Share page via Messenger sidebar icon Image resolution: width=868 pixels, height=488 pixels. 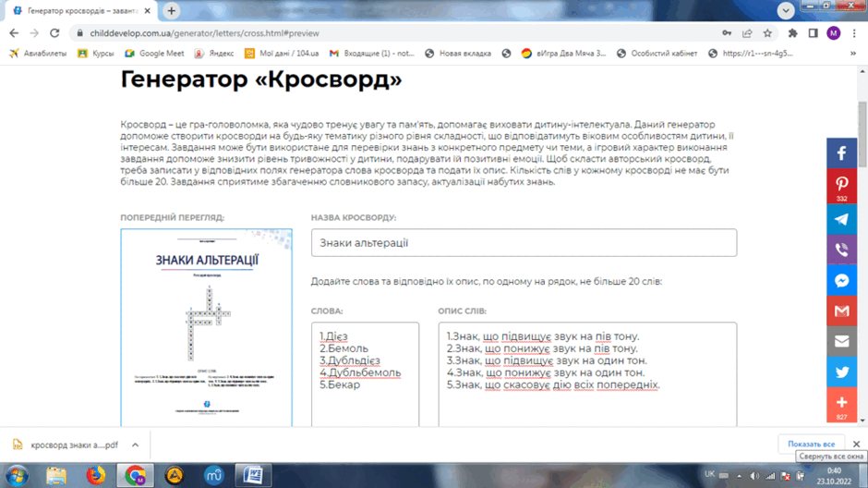pyautogui.click(x=841, y=281)
